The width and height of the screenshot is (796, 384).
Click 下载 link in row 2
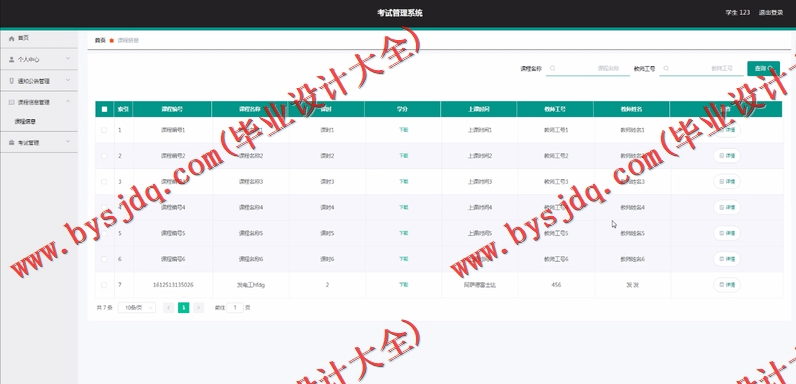403,156
